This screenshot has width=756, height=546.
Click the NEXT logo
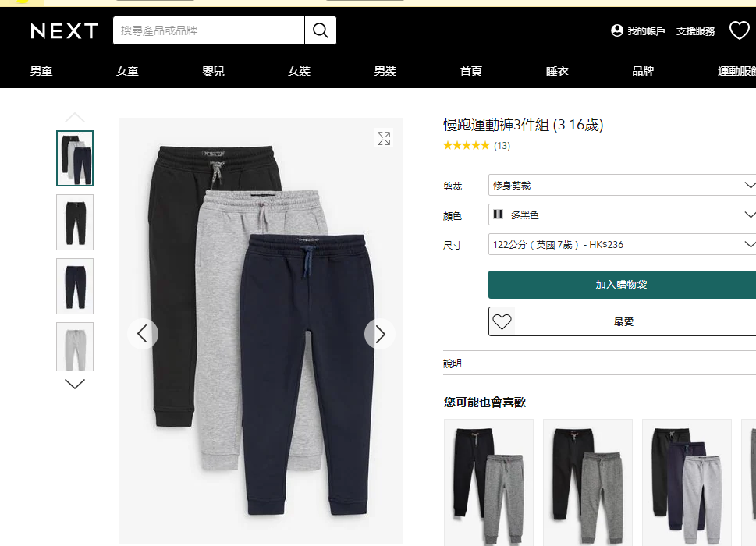(x=64, y=31)
